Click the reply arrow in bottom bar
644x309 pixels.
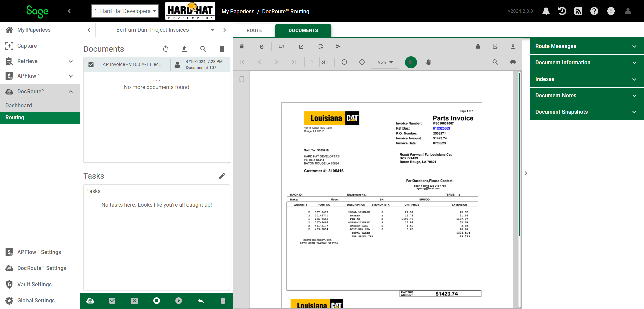coord(201,301)
